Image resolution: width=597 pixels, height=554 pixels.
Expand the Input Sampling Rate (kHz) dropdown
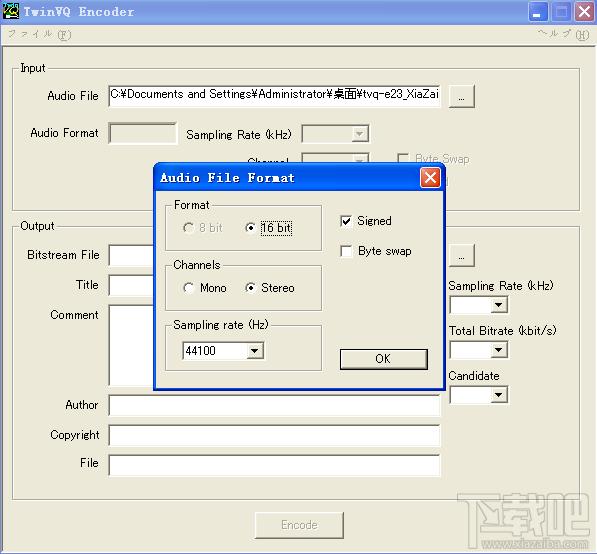click(x=359, y=134)
